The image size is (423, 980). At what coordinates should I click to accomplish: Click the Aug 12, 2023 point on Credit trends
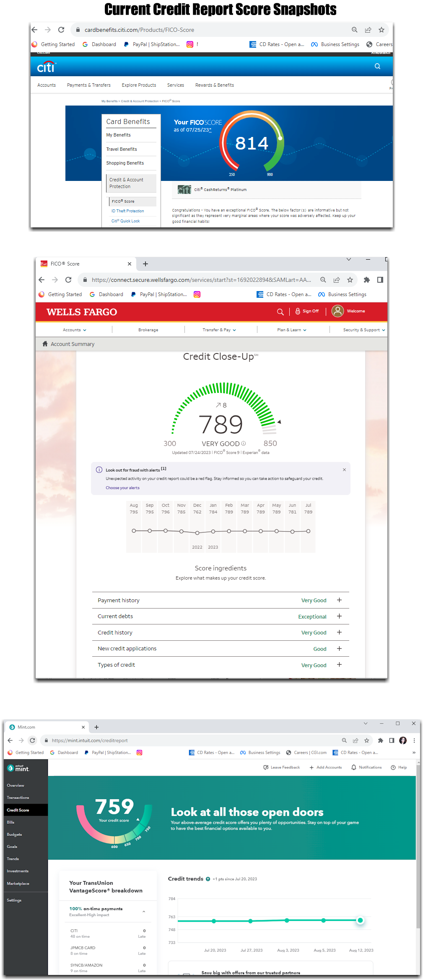(360, 920)
